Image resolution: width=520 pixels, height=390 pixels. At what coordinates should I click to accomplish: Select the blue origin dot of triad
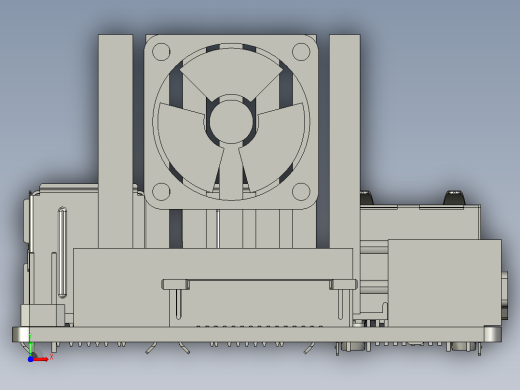click(30, 359)
